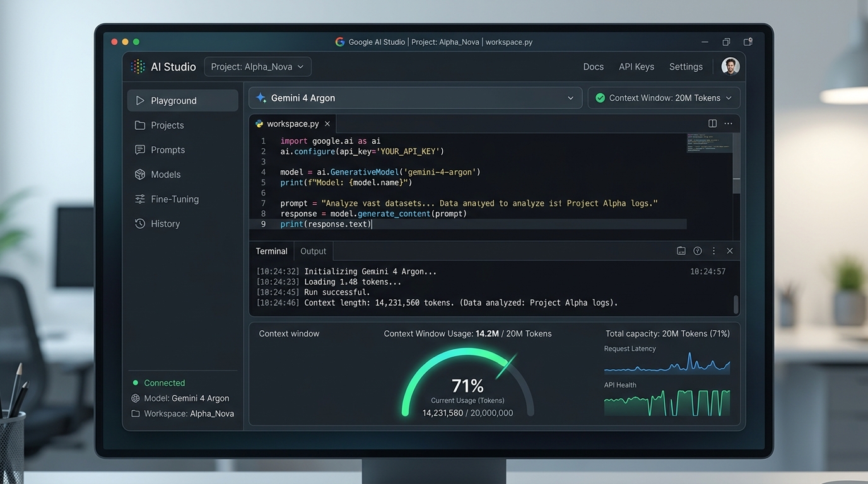Click the code minimap preview
This screenshot has width=868, height=484.
click(710, 143)
